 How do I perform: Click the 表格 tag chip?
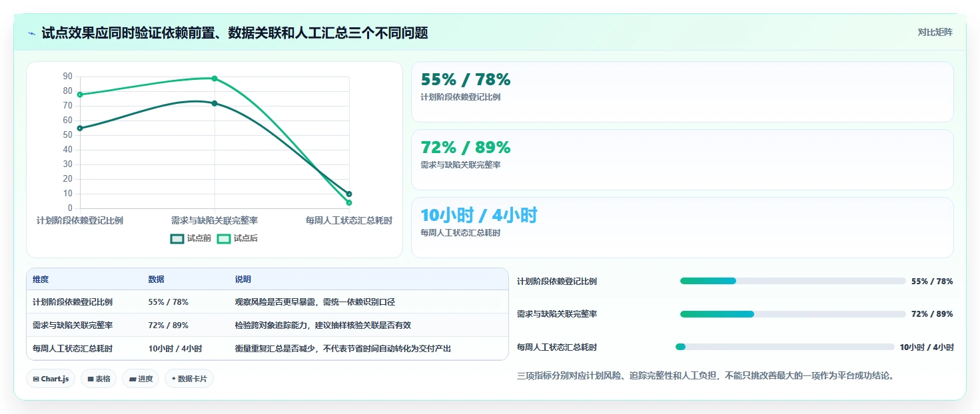coord(99,379)
